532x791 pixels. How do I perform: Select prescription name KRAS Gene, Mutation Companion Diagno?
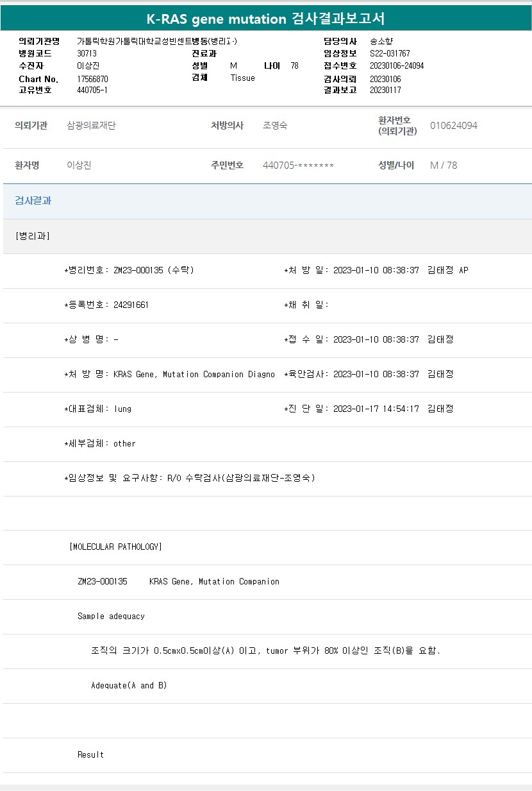(194, 374)
